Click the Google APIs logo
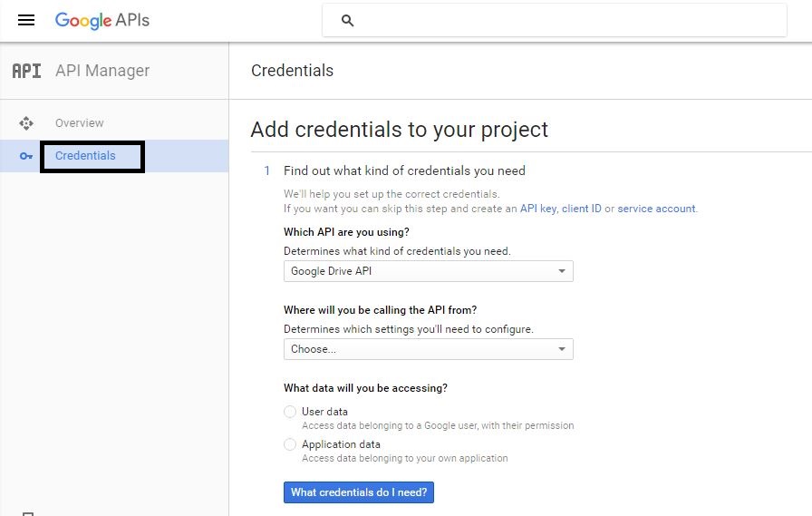The height and width of the screenshot is (516, 812). 101,20
